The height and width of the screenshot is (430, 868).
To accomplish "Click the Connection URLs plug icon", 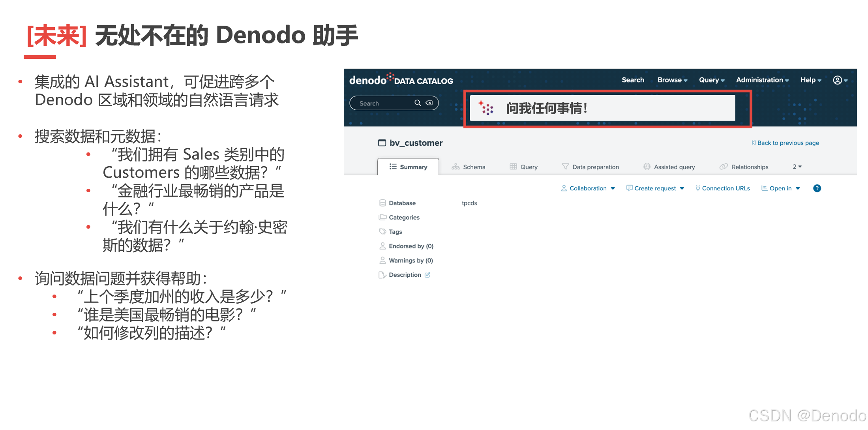I will 697,188.
